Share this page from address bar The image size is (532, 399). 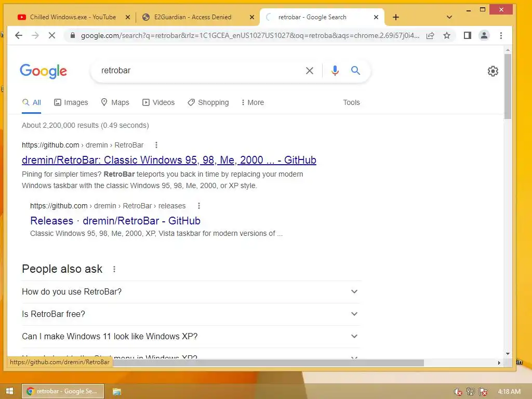coord(430,35)
